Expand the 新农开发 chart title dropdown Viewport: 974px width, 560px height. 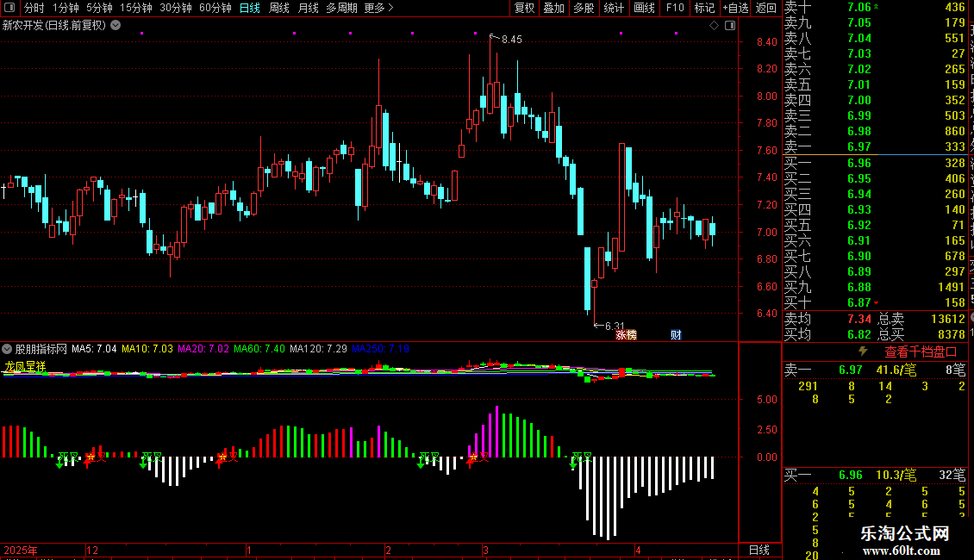click(x=116, y=26)
